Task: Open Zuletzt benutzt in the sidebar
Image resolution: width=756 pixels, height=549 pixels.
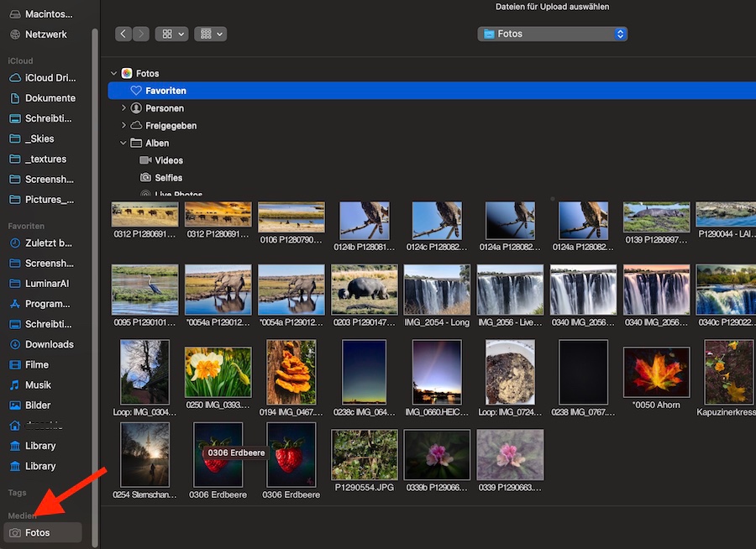Action: tap(48, 243)
